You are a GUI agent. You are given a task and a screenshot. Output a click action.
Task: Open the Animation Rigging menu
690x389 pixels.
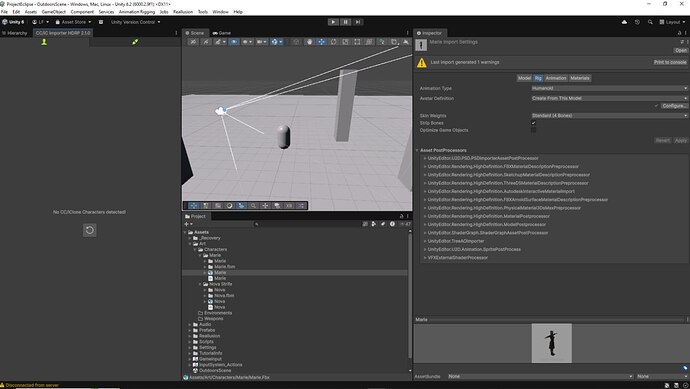[x=137, y=12]
